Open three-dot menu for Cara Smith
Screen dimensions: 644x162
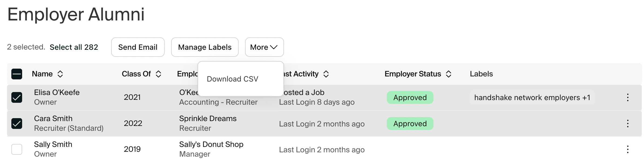[628, 124]
